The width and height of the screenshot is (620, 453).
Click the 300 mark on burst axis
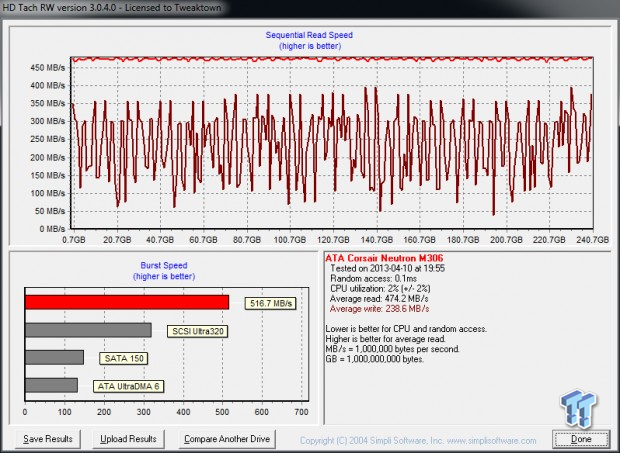click(x=144, y=412)
